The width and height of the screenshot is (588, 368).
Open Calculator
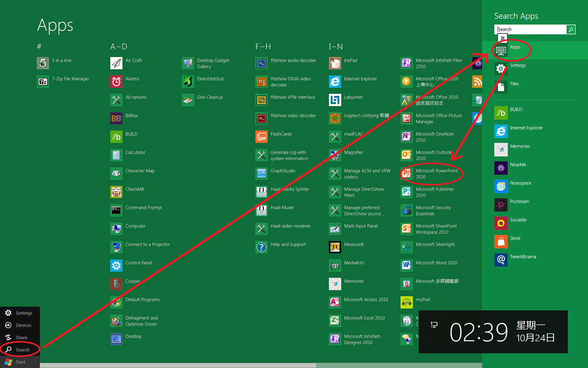(128, 155)
